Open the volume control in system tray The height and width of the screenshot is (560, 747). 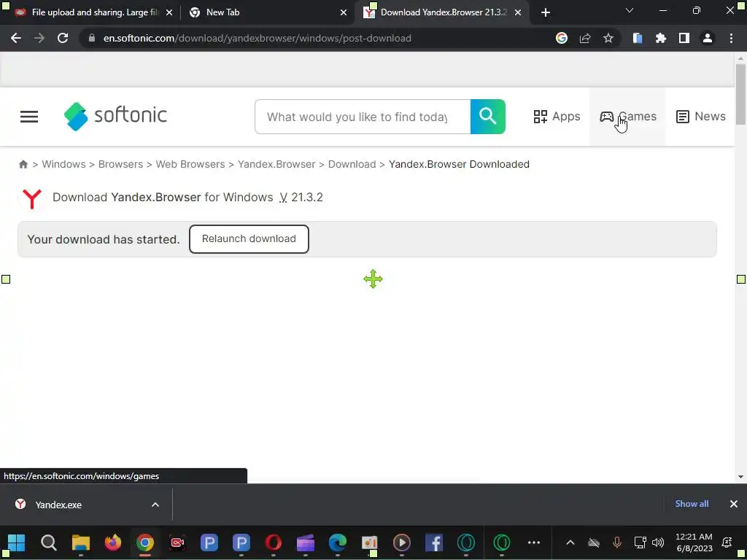pos(658,542)
